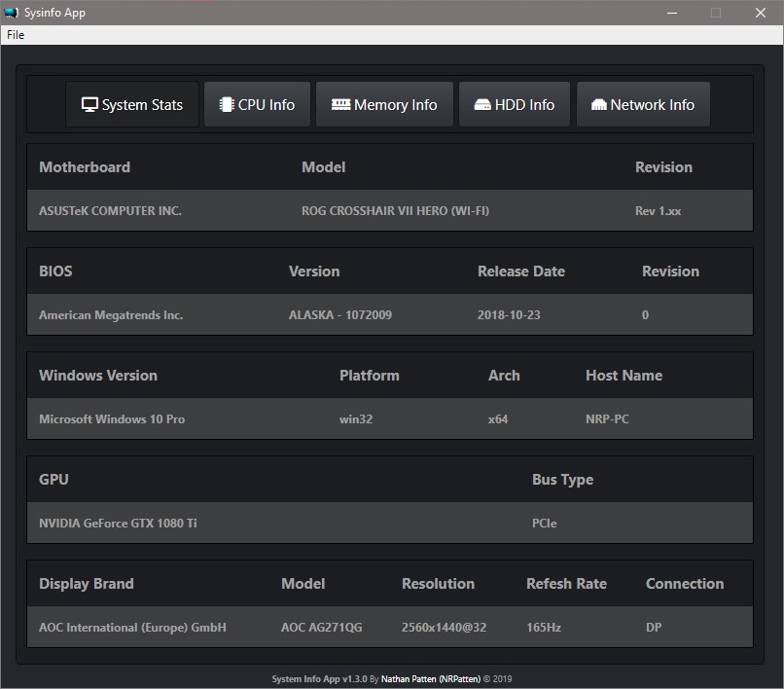This screenshot has height=689, width=784.
Task: Click the Host Name column header
Action: click(624, 376)
